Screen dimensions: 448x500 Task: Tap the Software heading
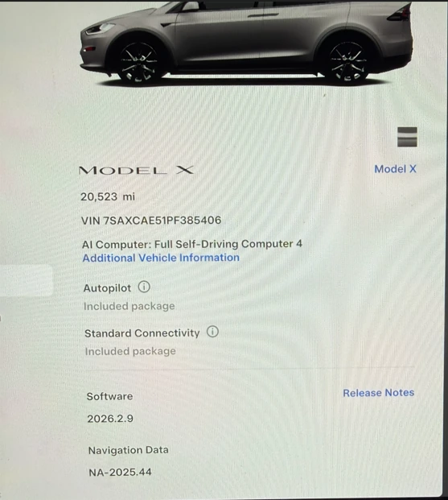(x=109, y=396)
